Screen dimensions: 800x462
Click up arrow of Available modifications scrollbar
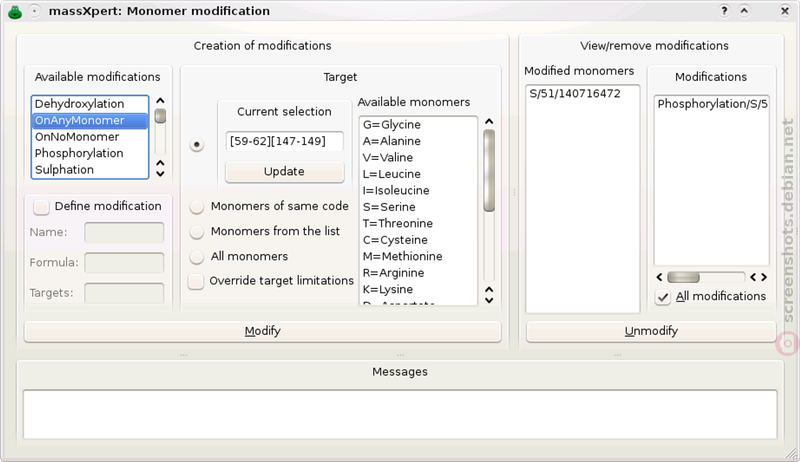pyautogui.click(x=160, y=101)
